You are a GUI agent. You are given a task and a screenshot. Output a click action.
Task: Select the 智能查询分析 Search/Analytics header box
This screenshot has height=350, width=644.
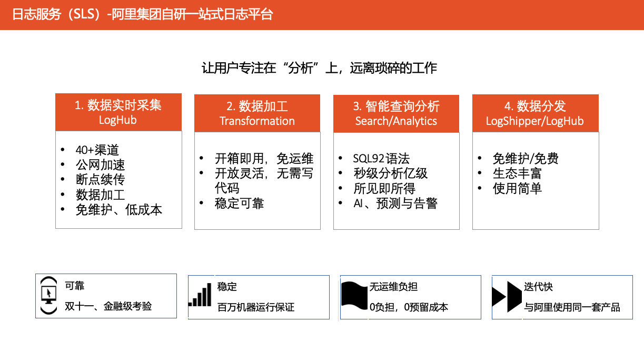(396, 113)
